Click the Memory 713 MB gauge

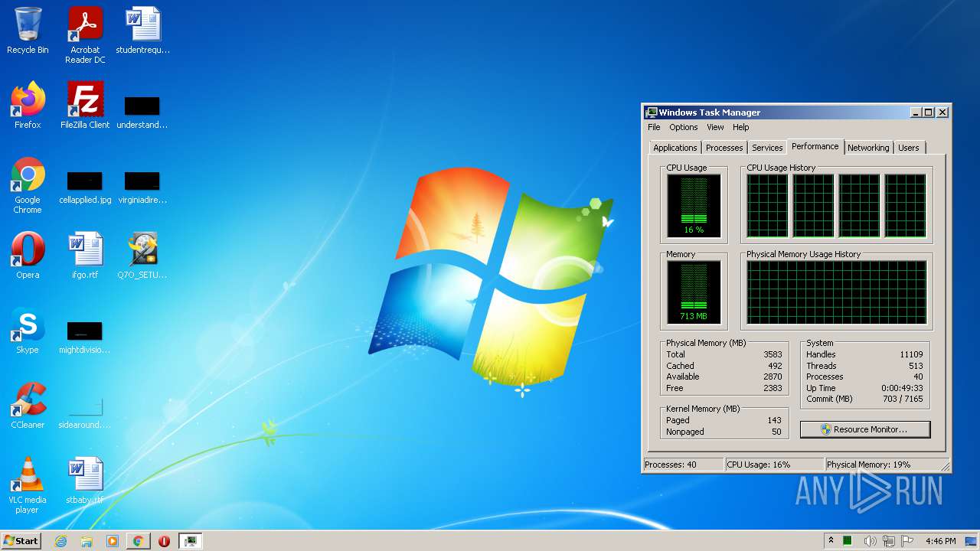click(x=694, y=292)
